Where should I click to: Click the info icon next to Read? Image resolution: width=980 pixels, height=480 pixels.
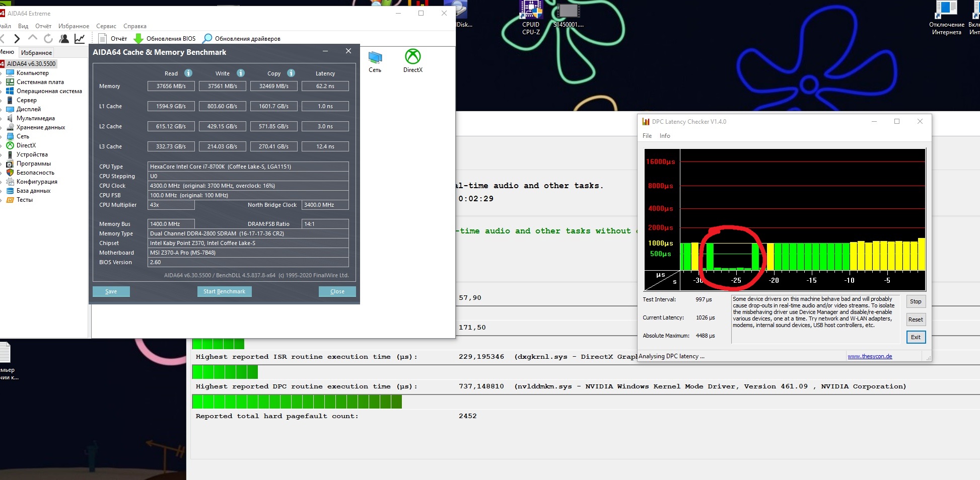pyautogui.click(x=188, y=73)
